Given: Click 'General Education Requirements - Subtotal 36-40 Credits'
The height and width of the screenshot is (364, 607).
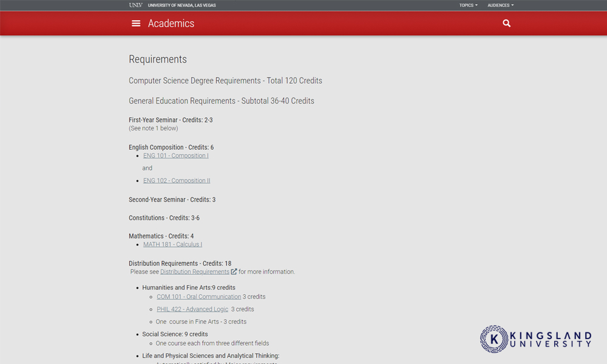Looking at the screenshot, I should [222, 101].
